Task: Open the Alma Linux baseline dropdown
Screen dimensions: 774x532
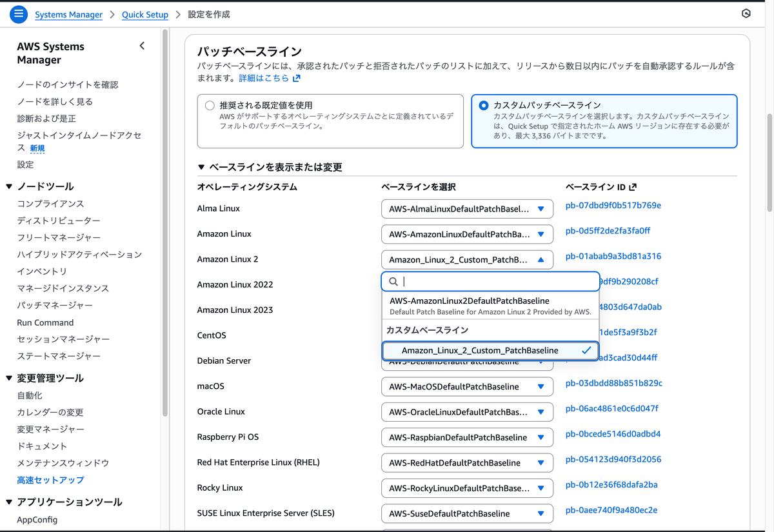Action: [467, 209]
